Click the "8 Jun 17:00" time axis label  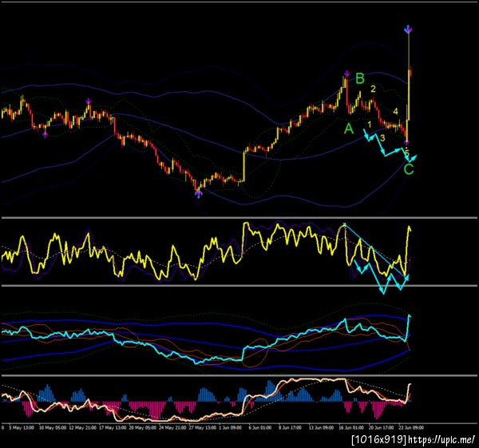(x=290, y=427)
